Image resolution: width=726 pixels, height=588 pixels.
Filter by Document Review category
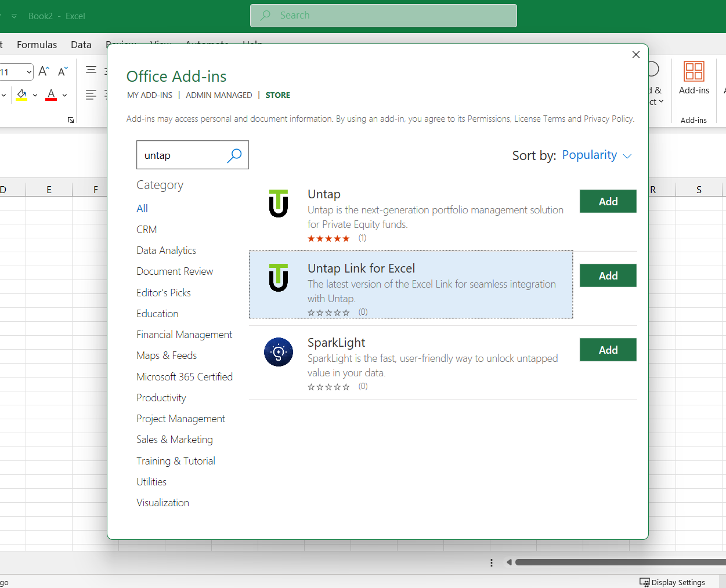[175, 271]
